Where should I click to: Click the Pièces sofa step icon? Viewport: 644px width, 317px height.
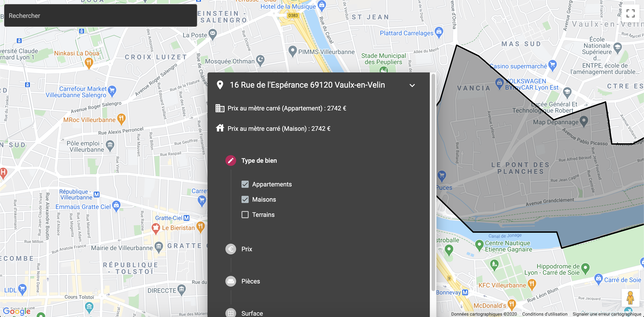(x=231, y=281)
